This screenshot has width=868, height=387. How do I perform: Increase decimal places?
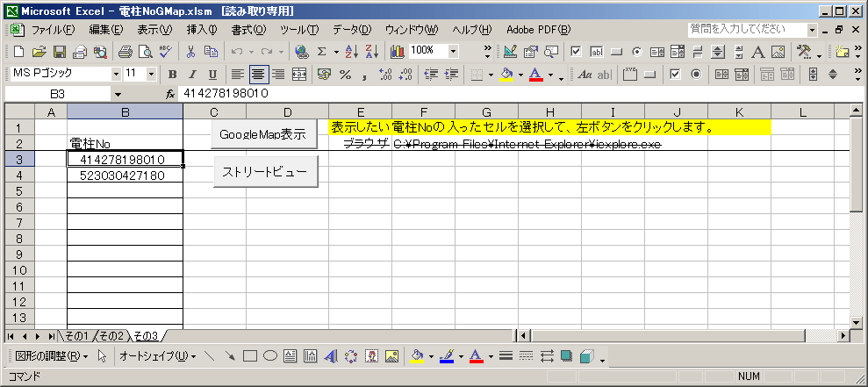pyautogui.click(x=385, y=75)
